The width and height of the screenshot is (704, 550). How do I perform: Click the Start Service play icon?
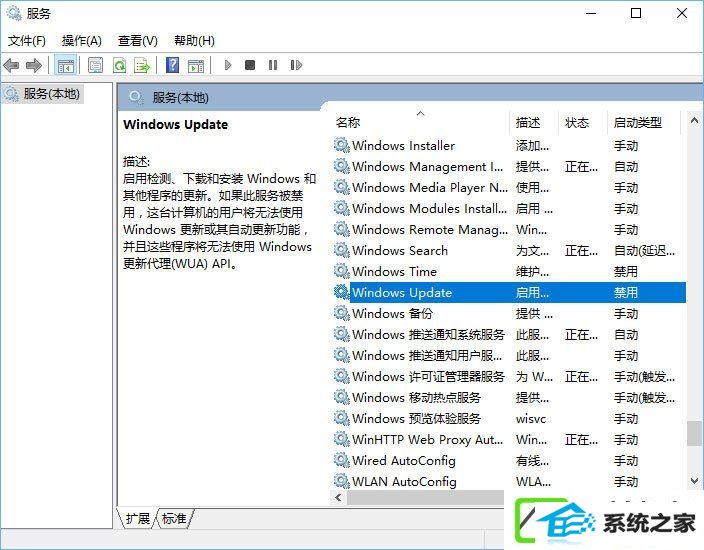(228, 66)
